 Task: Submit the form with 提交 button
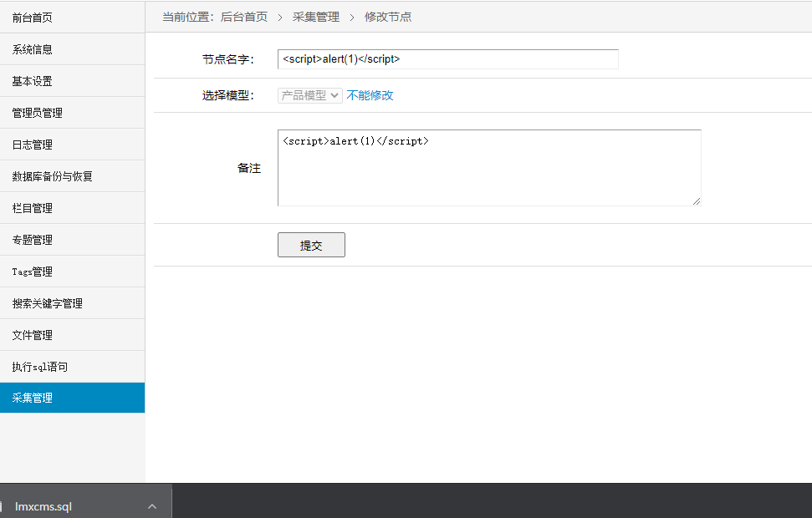pos(311,245)
